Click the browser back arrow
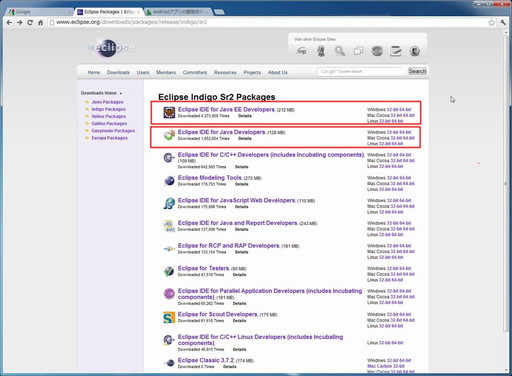This screenshot has height=376, width=512. click(9, 22)
